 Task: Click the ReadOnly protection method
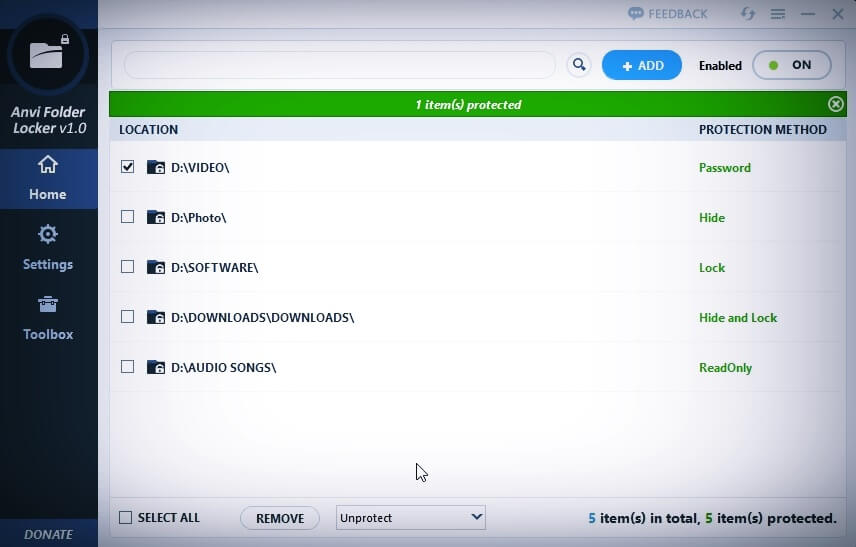(726, 367)
